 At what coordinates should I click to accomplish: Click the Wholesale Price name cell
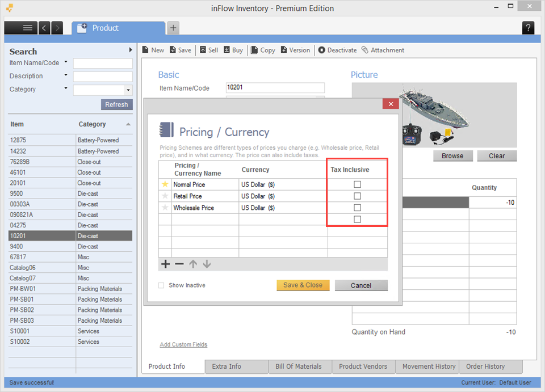[x=205, y=208]
